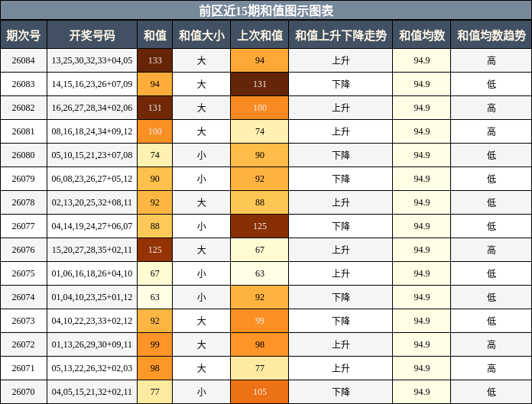Click 上升 trend cell in row 26084
The height and width of the screenshot is (404, 532).
point(341,60)
